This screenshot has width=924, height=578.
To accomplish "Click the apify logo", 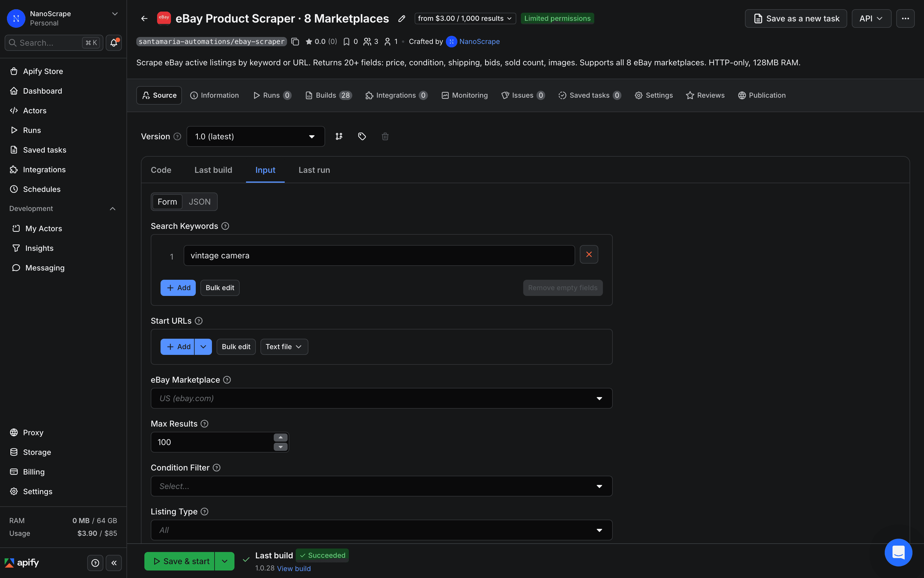I will (22, 563).
